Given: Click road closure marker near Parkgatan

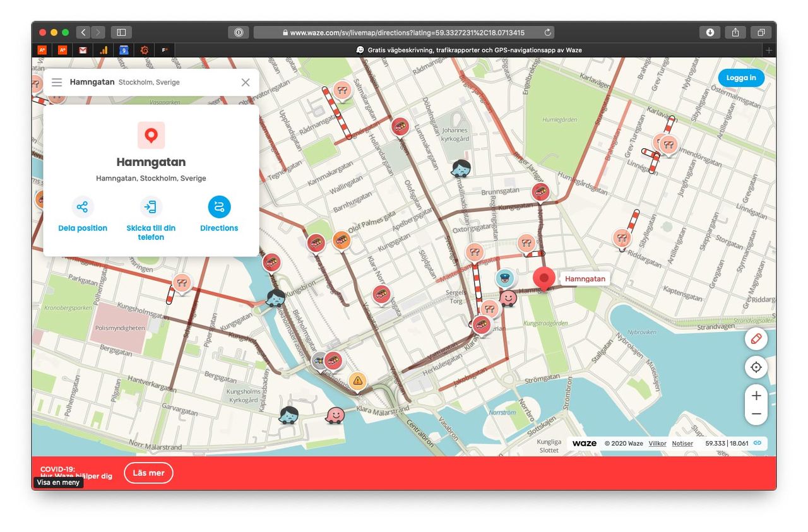Looking at the screenshot, I should 182,282.
